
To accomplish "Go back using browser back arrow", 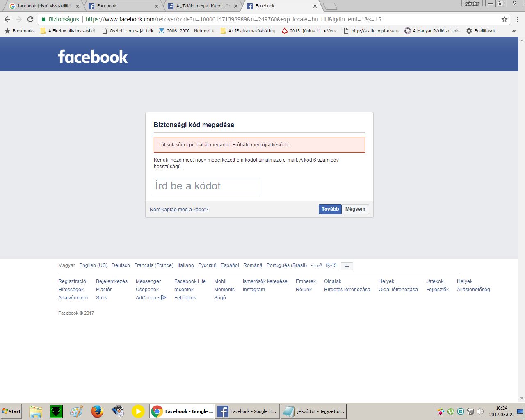I will [7, 19].
